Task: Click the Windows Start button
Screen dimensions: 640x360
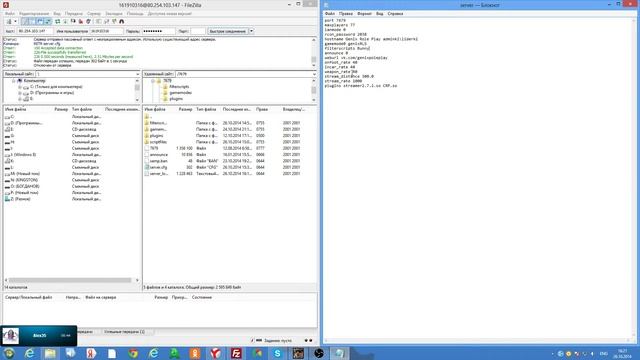Action: [x=9, y=353]
